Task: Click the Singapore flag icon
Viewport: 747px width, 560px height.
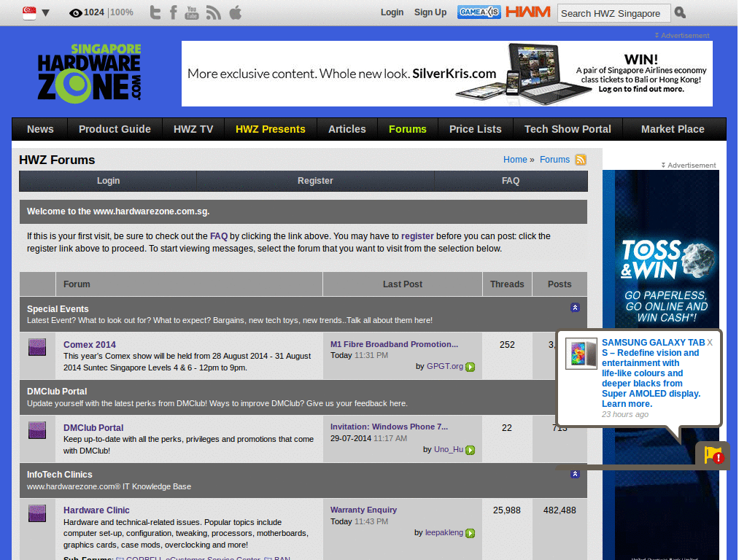Action: pos(29,13)
